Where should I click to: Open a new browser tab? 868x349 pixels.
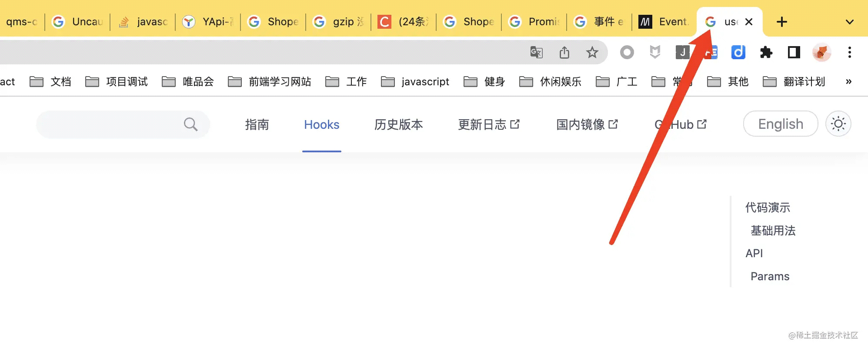click(x=781, y=22)
